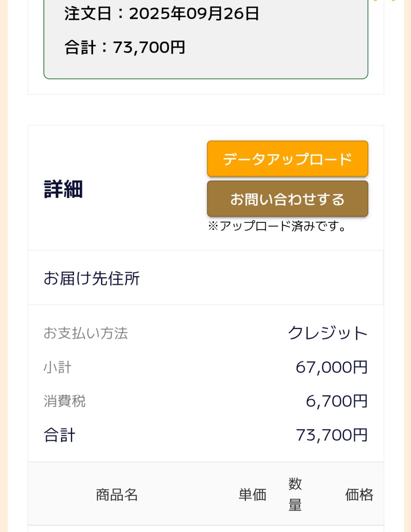This screenshot has height=532, width=411.
Task: Open the お届け先住所 section
Action: pos(91,278)
